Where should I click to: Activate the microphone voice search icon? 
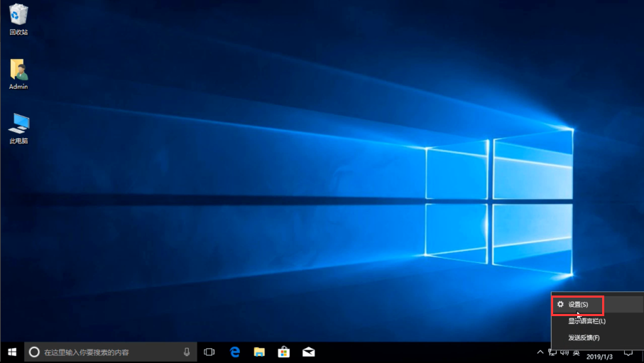187,352
